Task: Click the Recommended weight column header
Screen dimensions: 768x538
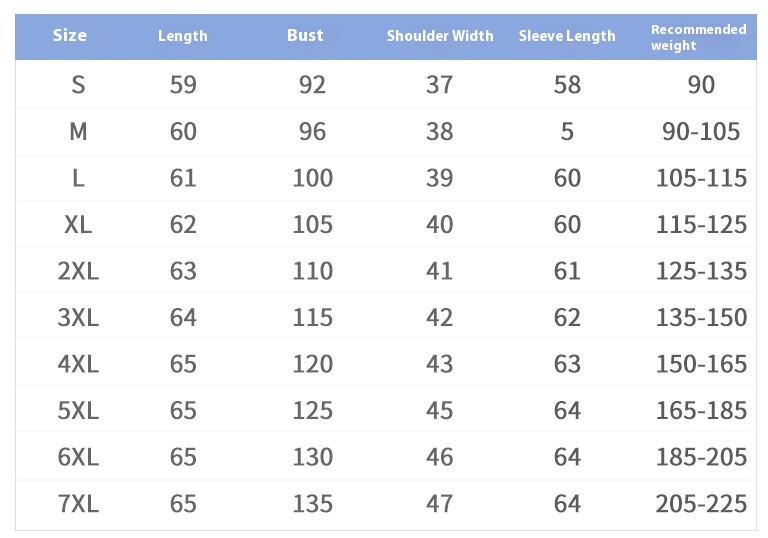Action: (x=698, y=37)
